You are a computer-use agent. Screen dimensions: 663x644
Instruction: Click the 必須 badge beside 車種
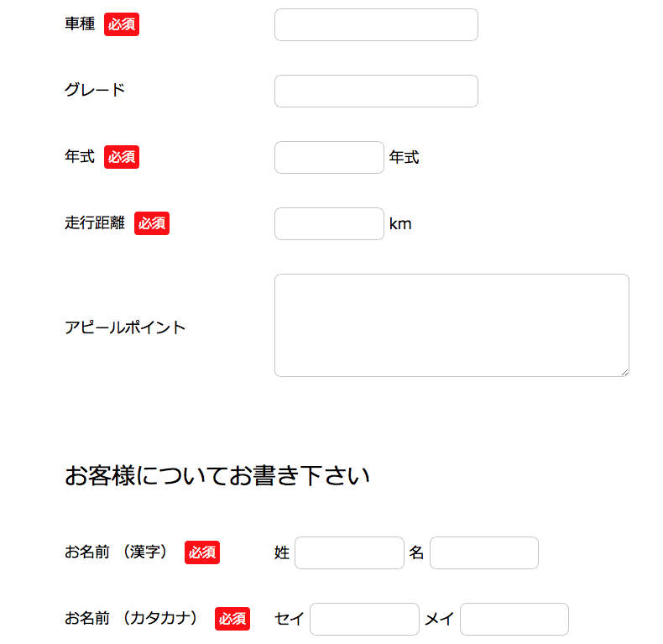pos(122,24)
